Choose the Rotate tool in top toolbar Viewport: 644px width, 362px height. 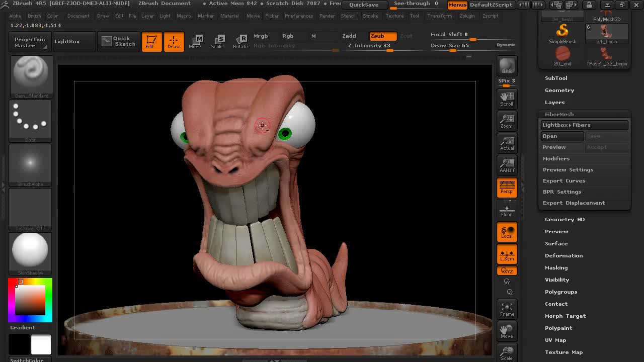coord(240,42)
